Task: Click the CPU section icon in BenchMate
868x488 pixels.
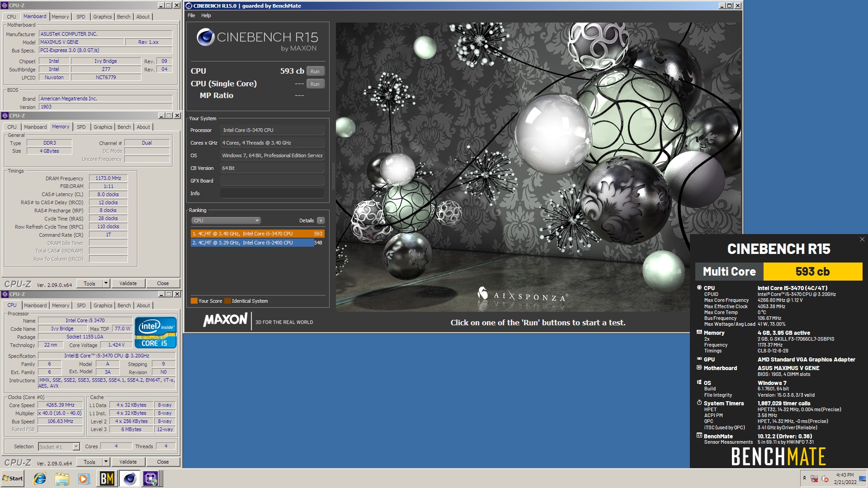Action: pos(699,288)
